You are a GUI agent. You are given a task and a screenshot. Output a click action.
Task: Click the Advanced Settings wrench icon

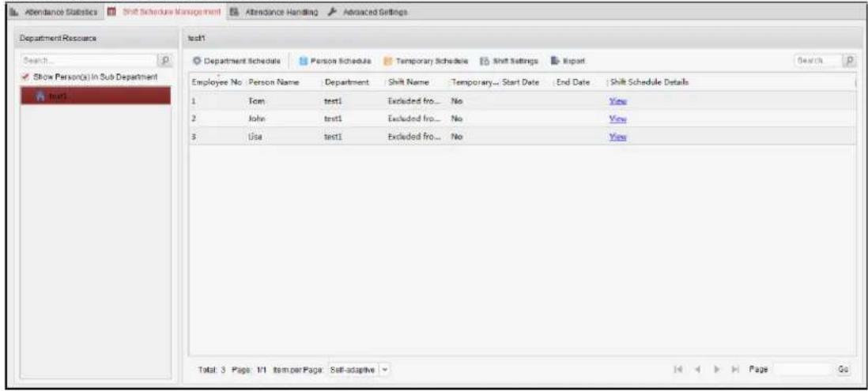click(331, 12)
